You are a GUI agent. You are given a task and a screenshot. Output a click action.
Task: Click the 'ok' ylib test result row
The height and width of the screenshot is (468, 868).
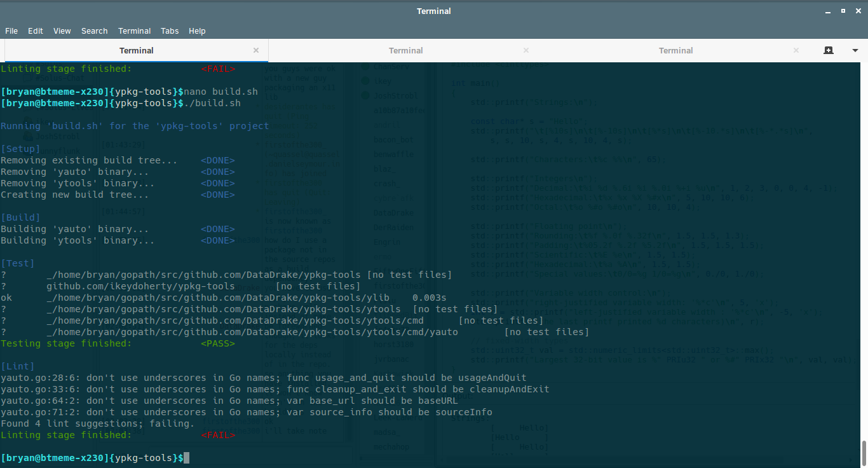tap(224, 298)
